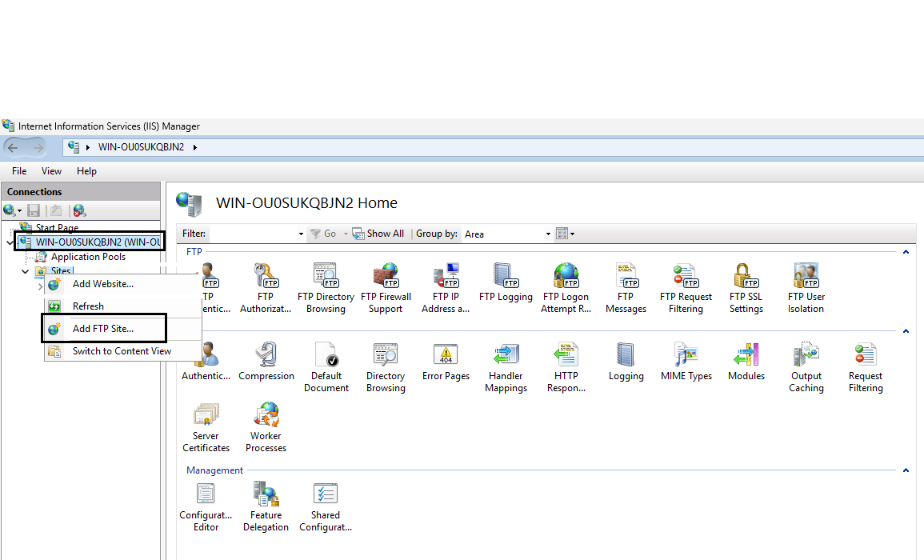The height and width of the screenshot is (560, 924).
Task: Open FTP Logon Attempt Restrictions icon
Action: 566,278
